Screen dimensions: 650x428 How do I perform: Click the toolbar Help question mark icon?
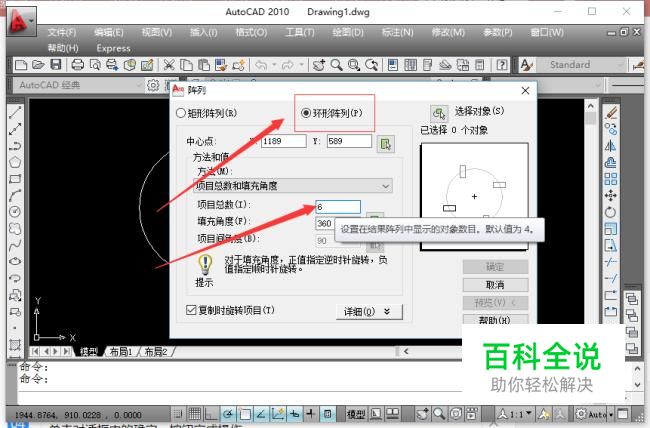(x=502, y=65)
